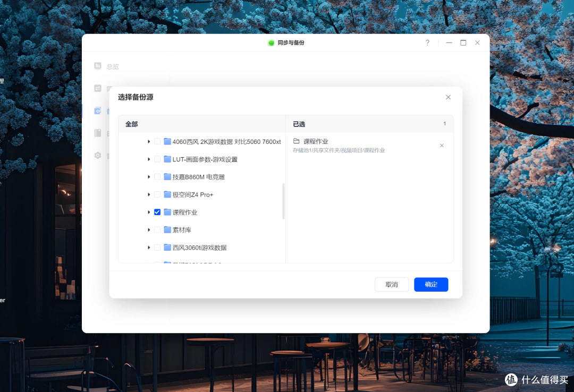
Task: Click the 课程作业 entry in 已选 list
Action: pyautogui.click(x=316, y=141)
